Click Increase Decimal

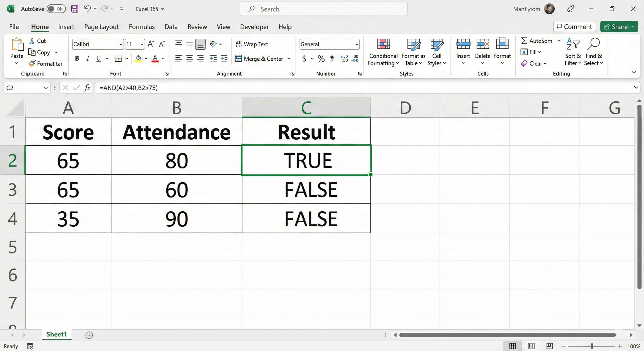pos(344,58)
